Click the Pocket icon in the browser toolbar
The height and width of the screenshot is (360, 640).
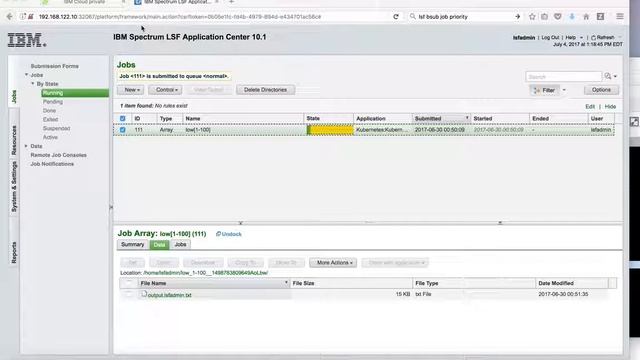558,17
